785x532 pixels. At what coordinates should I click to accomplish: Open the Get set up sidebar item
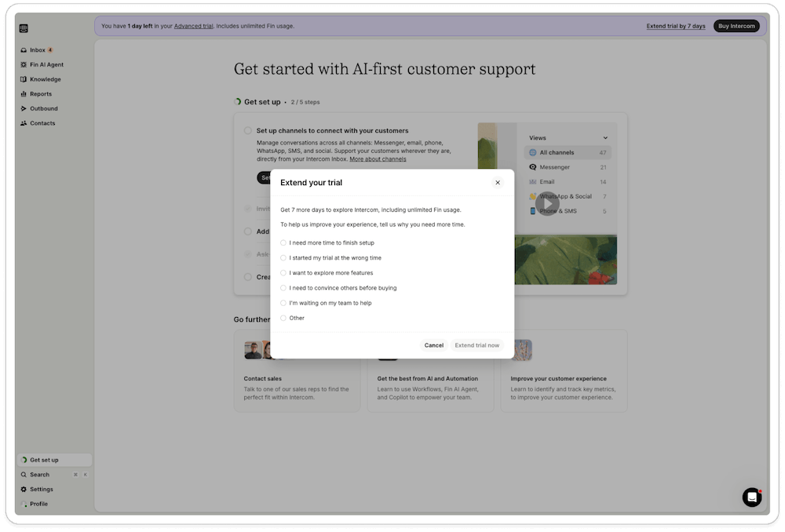(x=55, y=460)
